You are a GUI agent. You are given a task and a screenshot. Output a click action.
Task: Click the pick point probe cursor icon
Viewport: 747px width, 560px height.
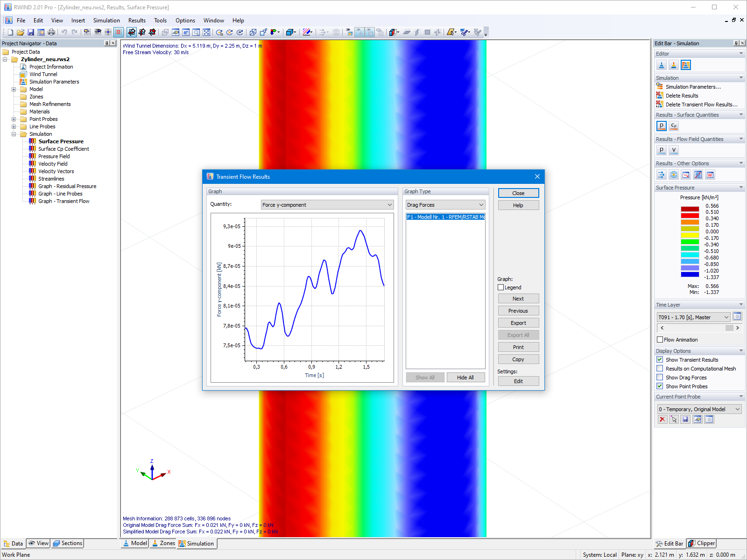point(674,419)
